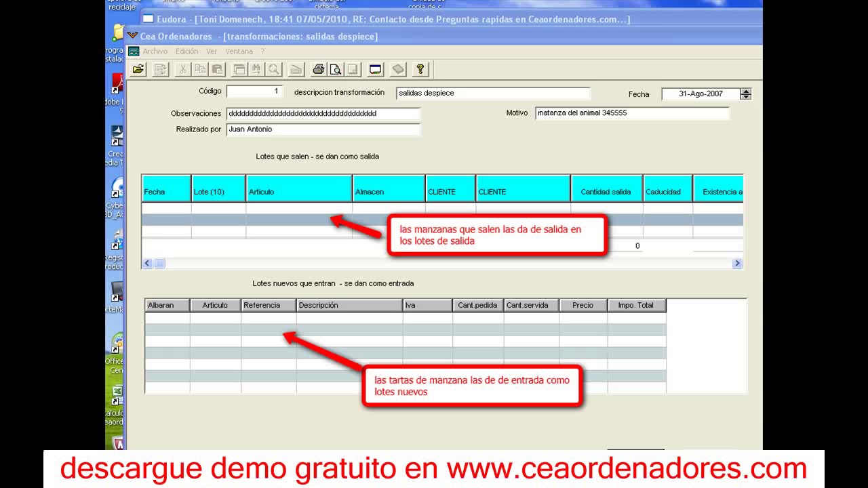Click the Descripción column header

tap(349, 306)
